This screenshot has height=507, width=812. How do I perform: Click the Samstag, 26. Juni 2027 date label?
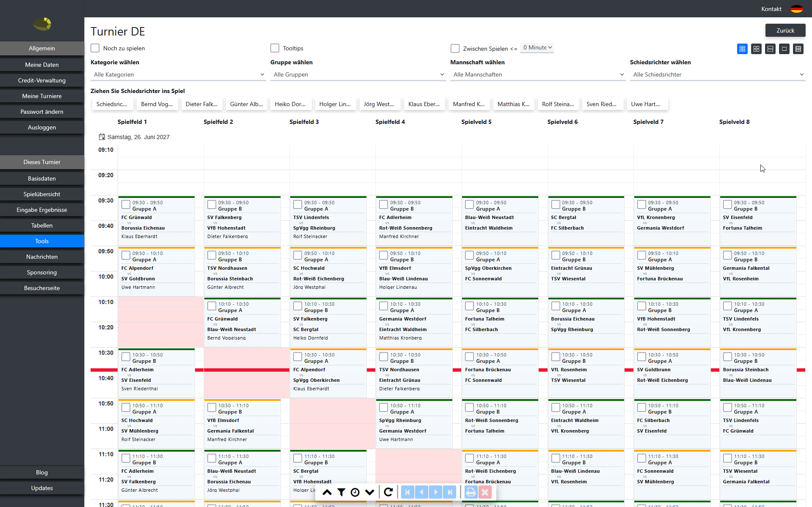(138, 137)
